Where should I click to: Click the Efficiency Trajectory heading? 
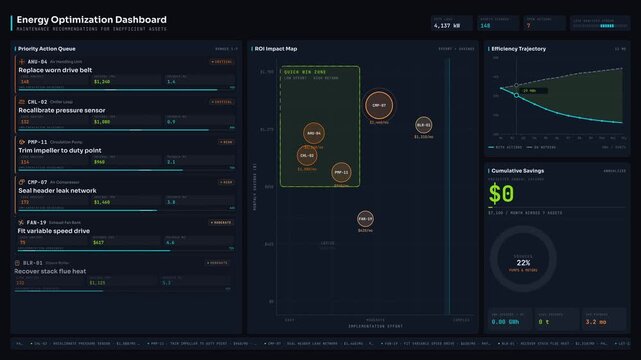coord(518,49)
